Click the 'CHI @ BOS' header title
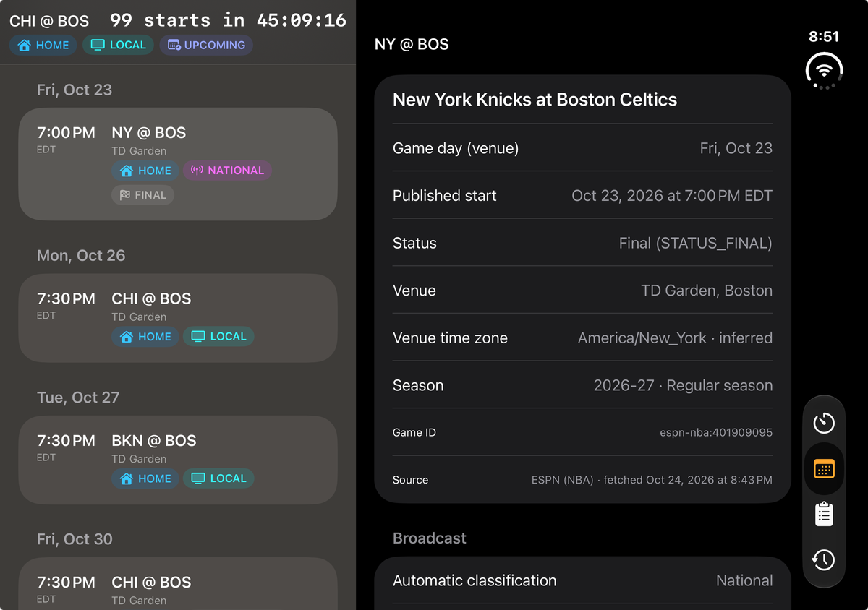Viewport: 868px width, 610px height. [49, 21]
